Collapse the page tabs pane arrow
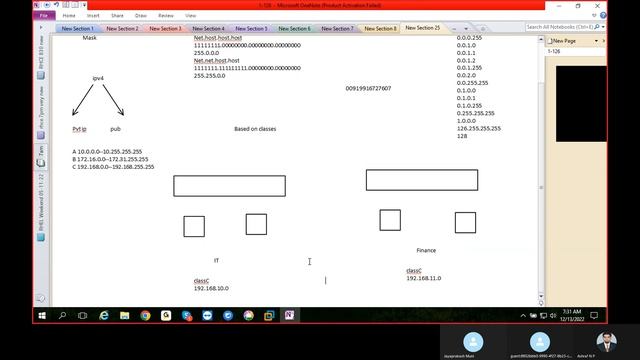 click(604, 41)
